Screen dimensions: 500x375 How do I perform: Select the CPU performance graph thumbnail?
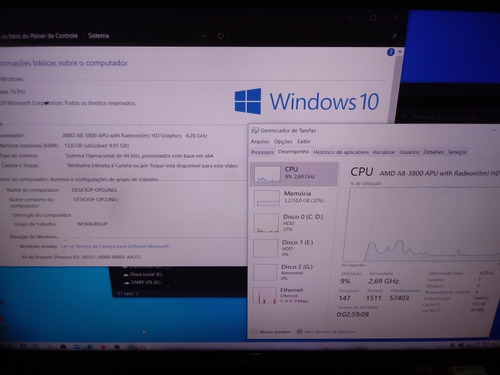point(267,174)
